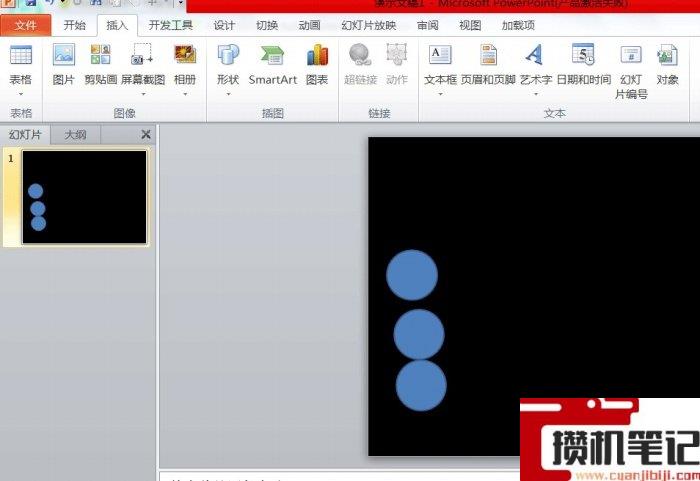
Task: Close the slides pane with X
Action: (146, 134)
